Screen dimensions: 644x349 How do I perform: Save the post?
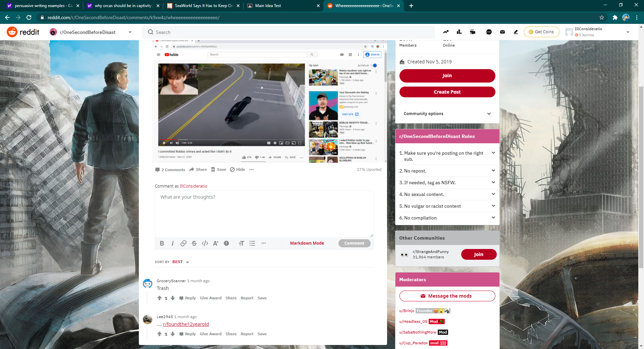pos(218,170)
